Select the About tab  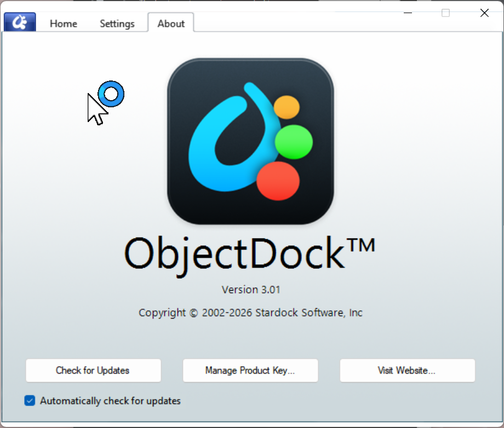171,23
